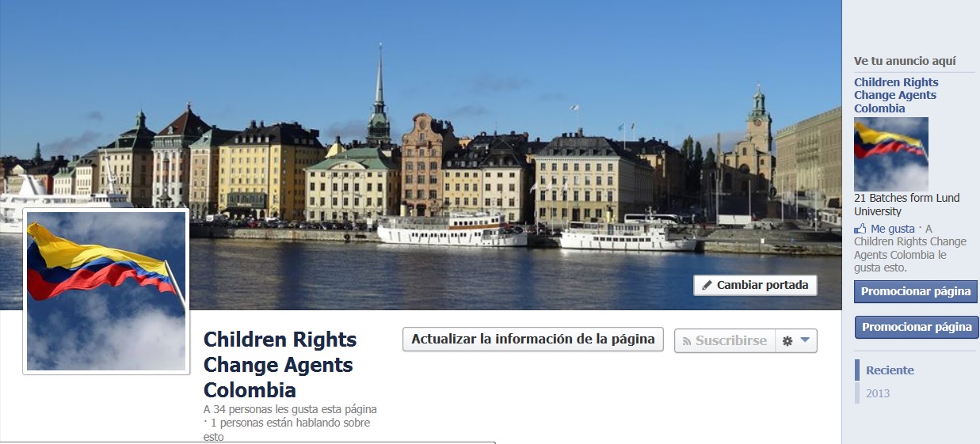The image size is (980, 444).
Task: Open the dropdown arrow next to gear
Action: 805,341
